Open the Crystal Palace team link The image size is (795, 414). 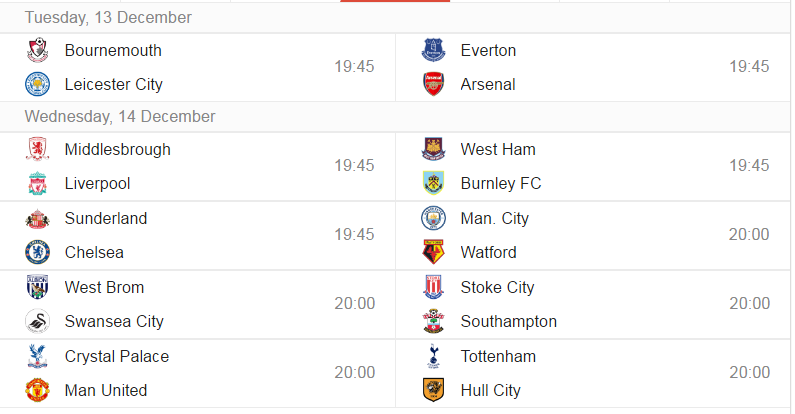click(117, 356)
